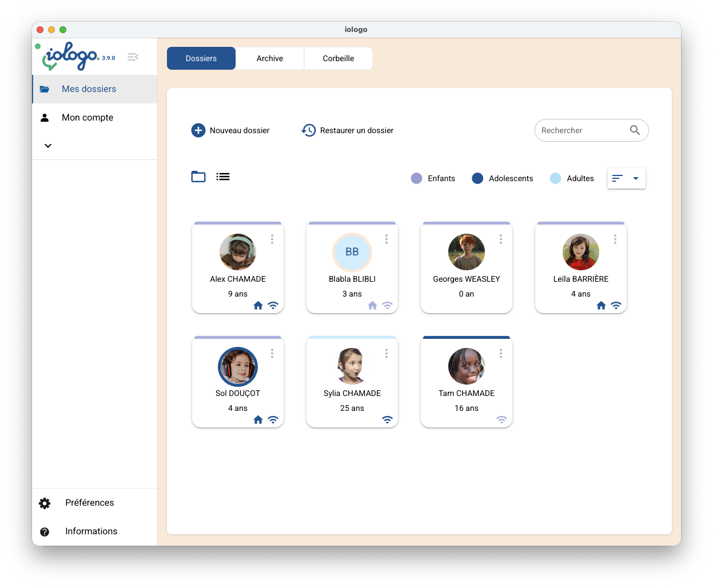Toggle the Adolescents filter
The height and width of the screenshot is (588, 713).
tap(477, 178)
